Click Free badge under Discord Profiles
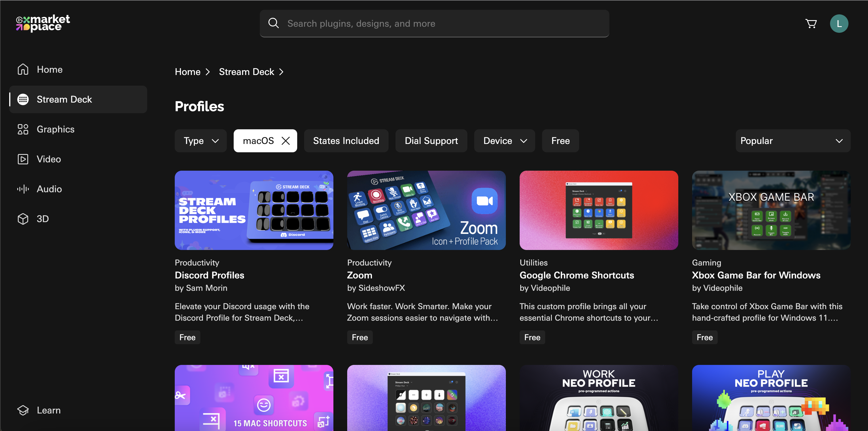Viewport: 868px width, 431px height. [x=187, y=337]
